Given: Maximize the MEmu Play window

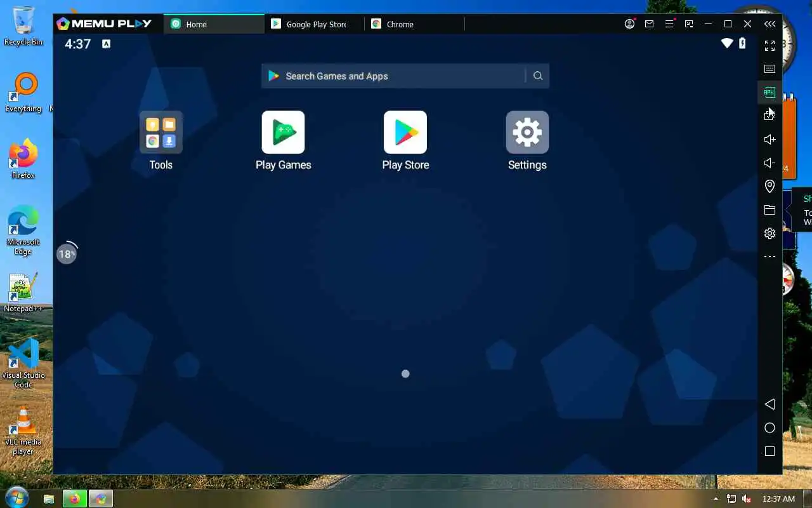Looking at the screenshot, I should 728,24.
